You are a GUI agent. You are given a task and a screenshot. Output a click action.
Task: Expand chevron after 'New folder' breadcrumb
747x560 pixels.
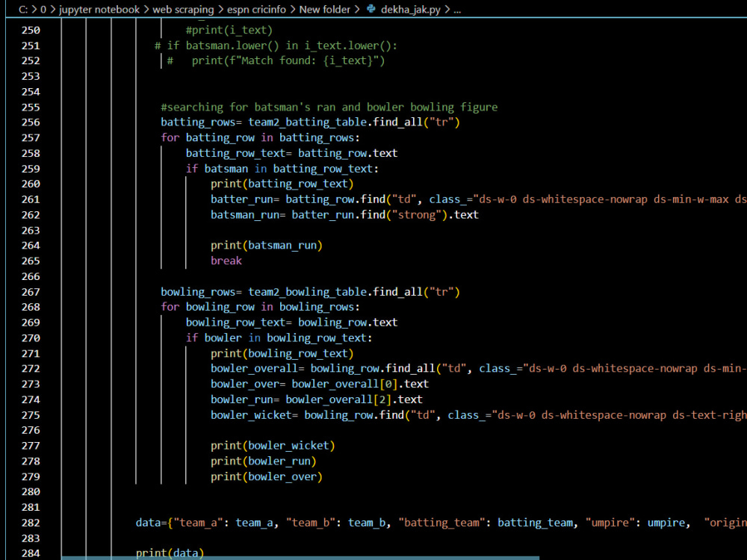click(357, 10)
